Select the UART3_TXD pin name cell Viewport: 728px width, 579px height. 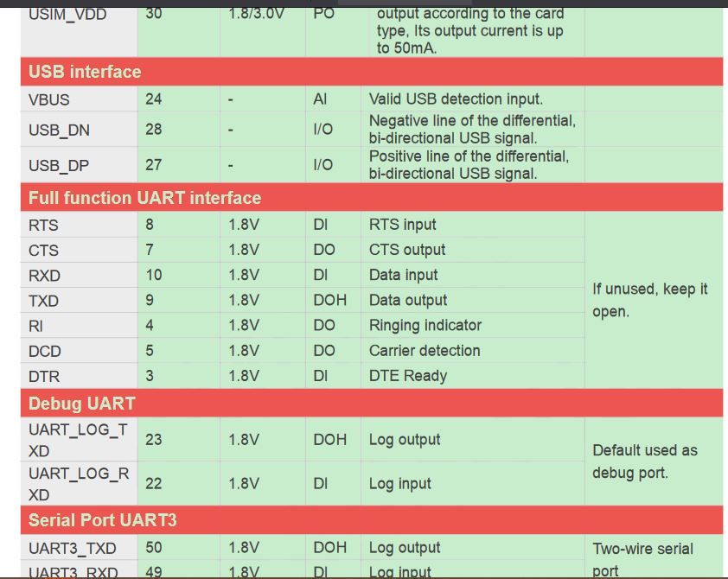72,548
